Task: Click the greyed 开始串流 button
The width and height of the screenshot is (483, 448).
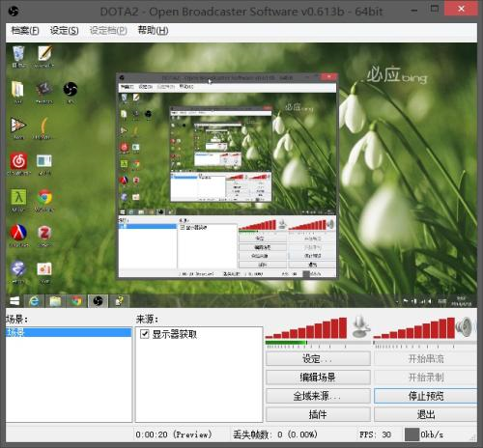Action: pyautogui.click(x=426, y=358)
